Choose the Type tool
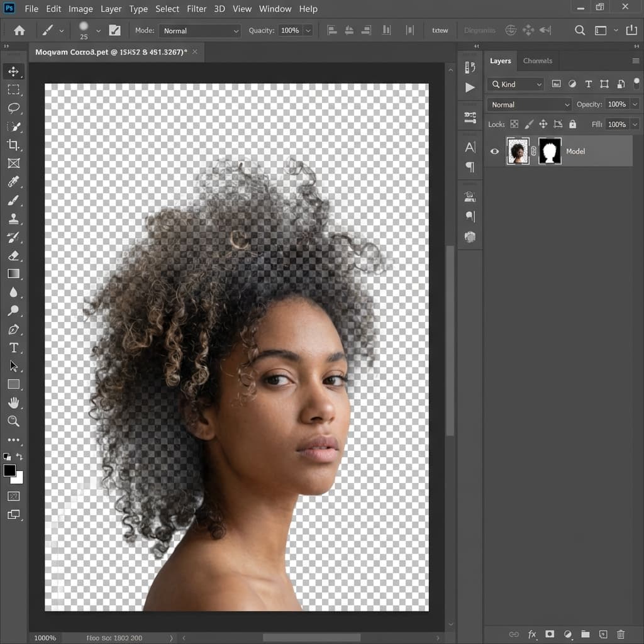This screenshot has width=644, height=644. 14,347
